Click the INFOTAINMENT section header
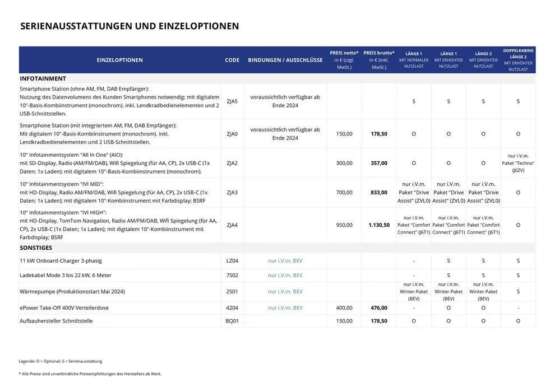 (x=43, y=78)
